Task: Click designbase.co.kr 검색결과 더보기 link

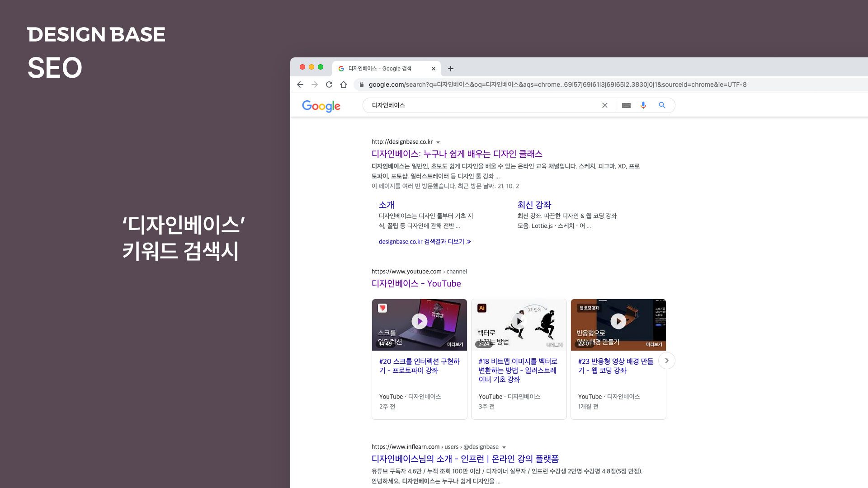Action: coord(425,242)
